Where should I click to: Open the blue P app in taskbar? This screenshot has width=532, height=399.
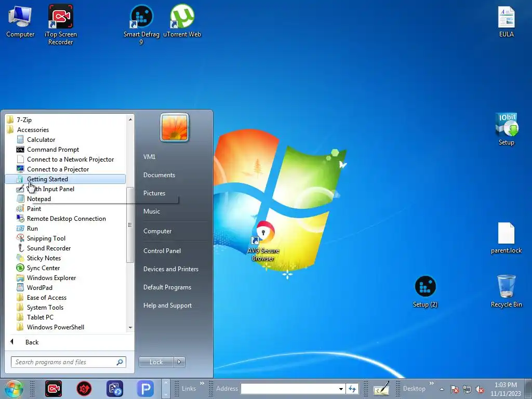[x=145, y=389]
